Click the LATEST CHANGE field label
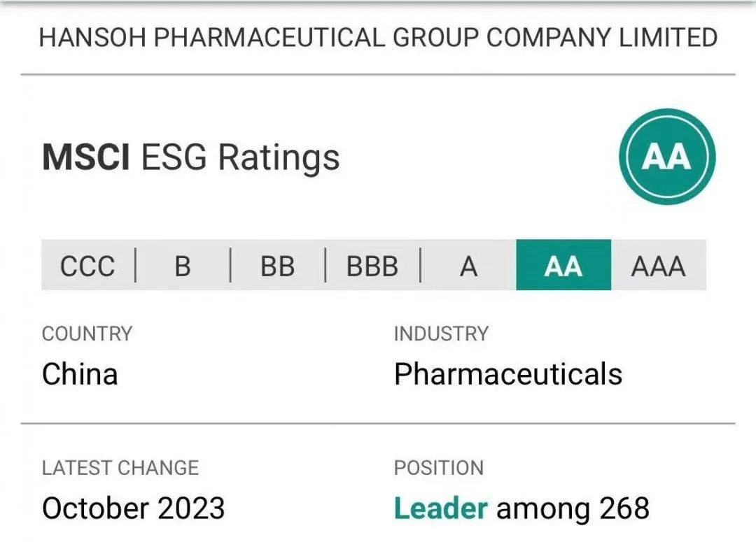Screen dimensions: 756x542 click(120, 468)
